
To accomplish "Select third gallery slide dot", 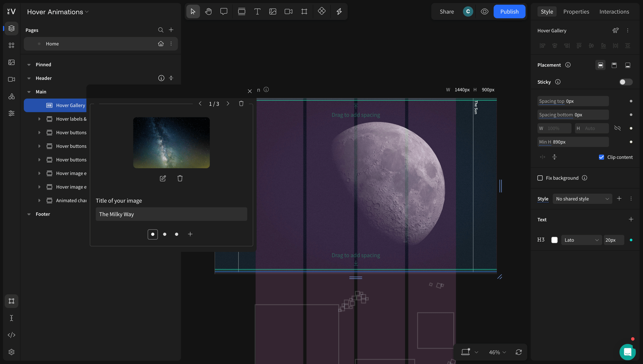I will 176,234.
